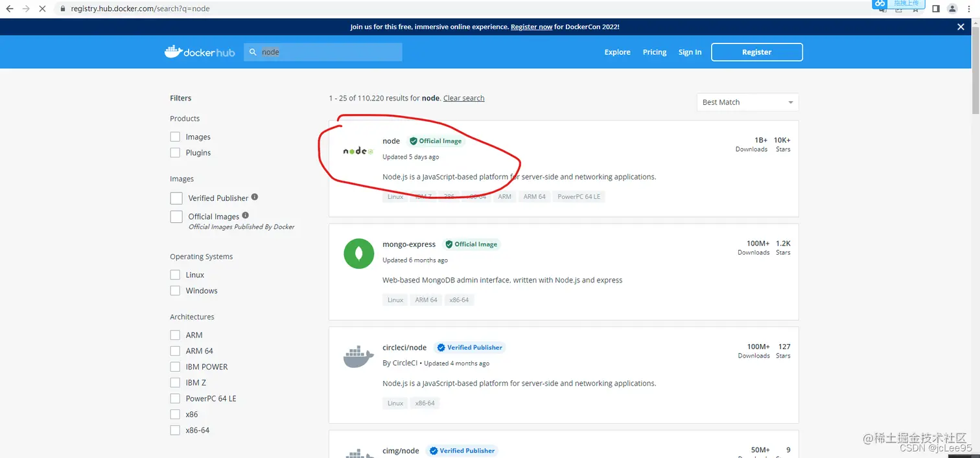980x458 pixels.
Task: Click Sign In in header
Action: click(690, 52)
